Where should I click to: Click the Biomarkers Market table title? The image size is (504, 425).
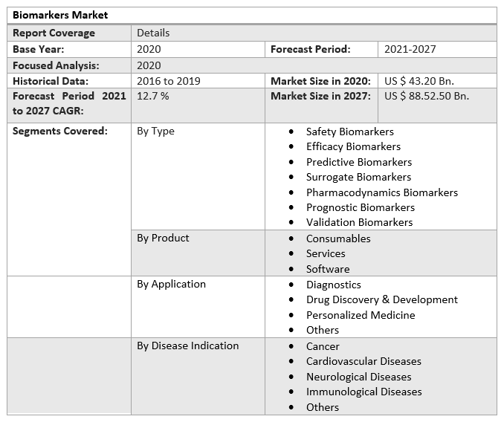(60, 15)
